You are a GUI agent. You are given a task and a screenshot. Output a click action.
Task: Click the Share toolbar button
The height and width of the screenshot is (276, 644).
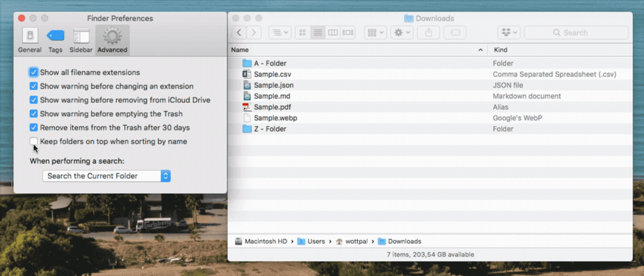(x=429, y=33)
